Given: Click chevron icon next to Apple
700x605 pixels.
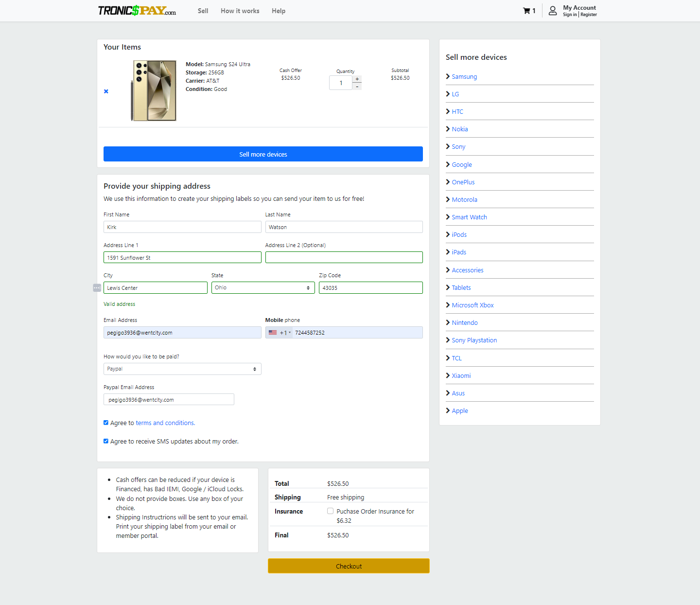Looking at the screenshot, I should pyautogui.click(x=448, y=410).
